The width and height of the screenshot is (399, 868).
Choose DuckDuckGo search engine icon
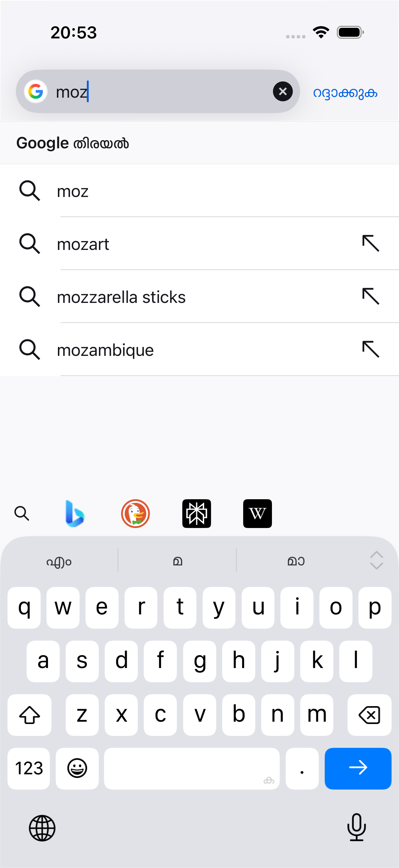point(135,513)
